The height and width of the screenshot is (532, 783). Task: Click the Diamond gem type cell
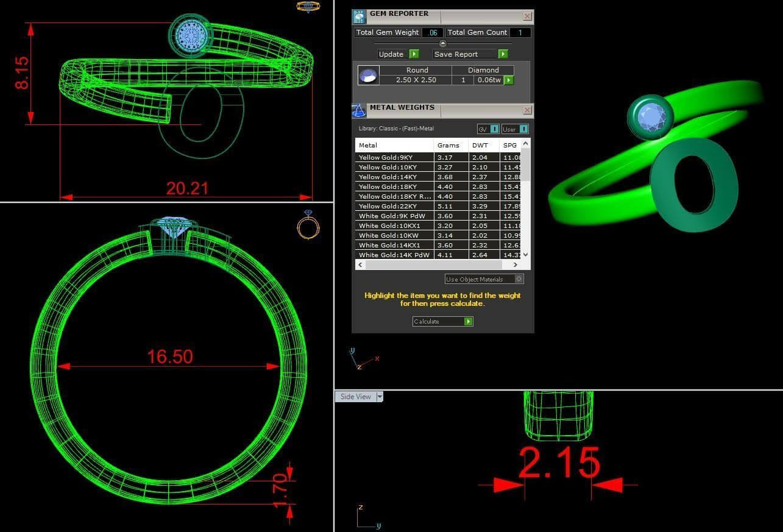[x=483, y=70]
